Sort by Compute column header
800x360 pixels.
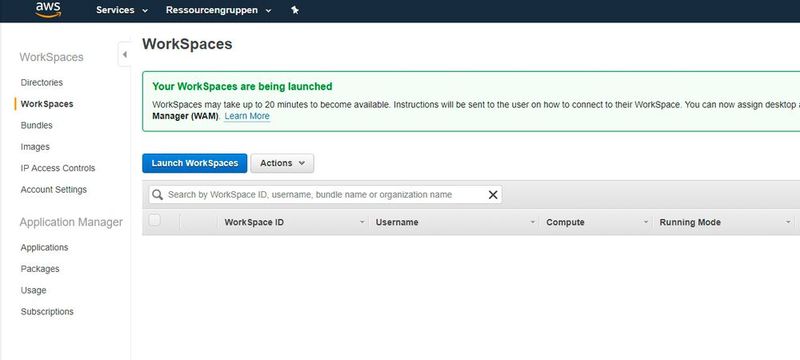[565, 222]
